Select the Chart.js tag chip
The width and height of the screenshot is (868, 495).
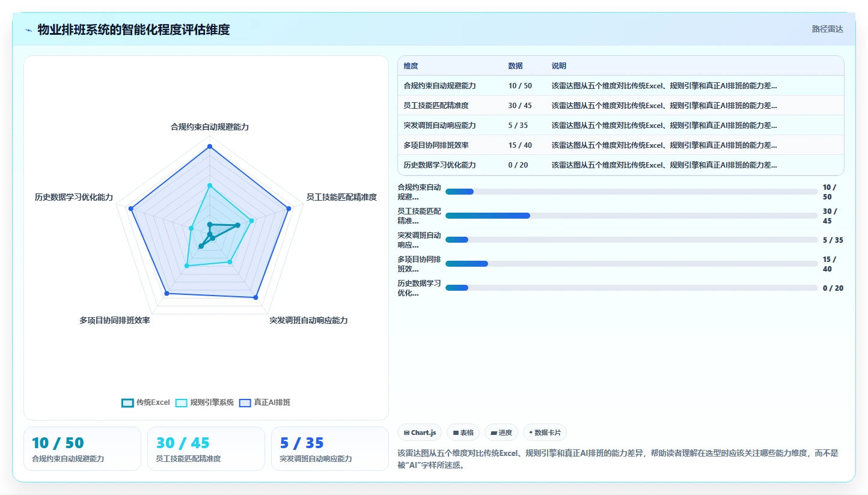tap(420, 433)
